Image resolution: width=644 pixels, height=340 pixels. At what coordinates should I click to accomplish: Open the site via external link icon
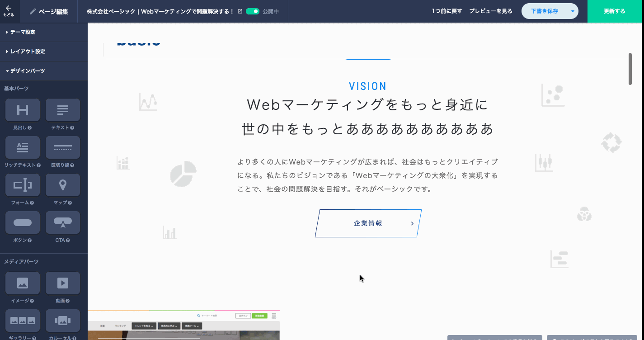click(240, 11)
